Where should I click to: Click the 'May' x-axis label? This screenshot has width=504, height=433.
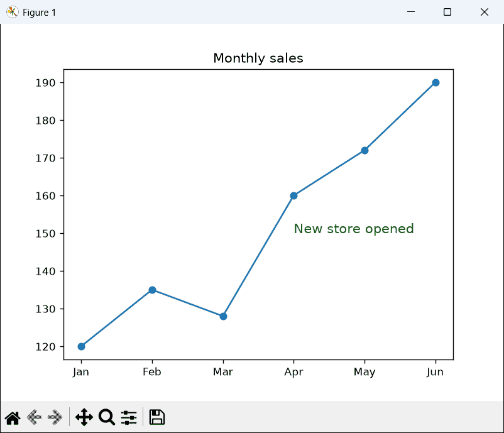click(364, 372)
